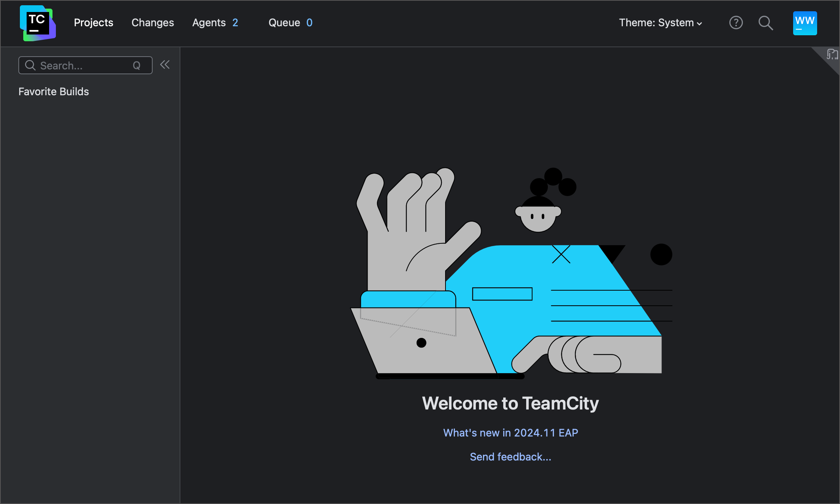Click the TeamCity mascot icon in the sidebar corner
The height and width of the screenshot is (504, 840).
coord(832,55)
